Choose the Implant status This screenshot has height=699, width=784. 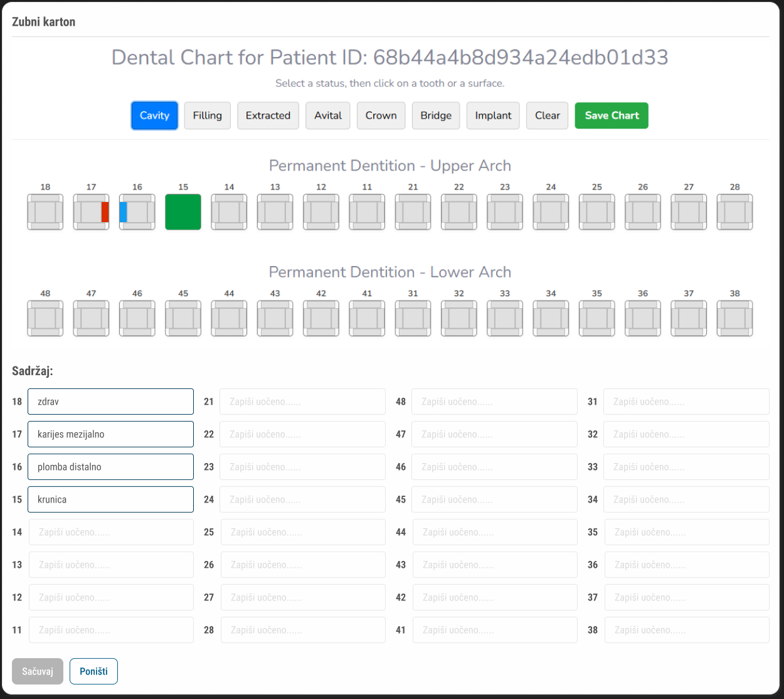click(493, 115)
